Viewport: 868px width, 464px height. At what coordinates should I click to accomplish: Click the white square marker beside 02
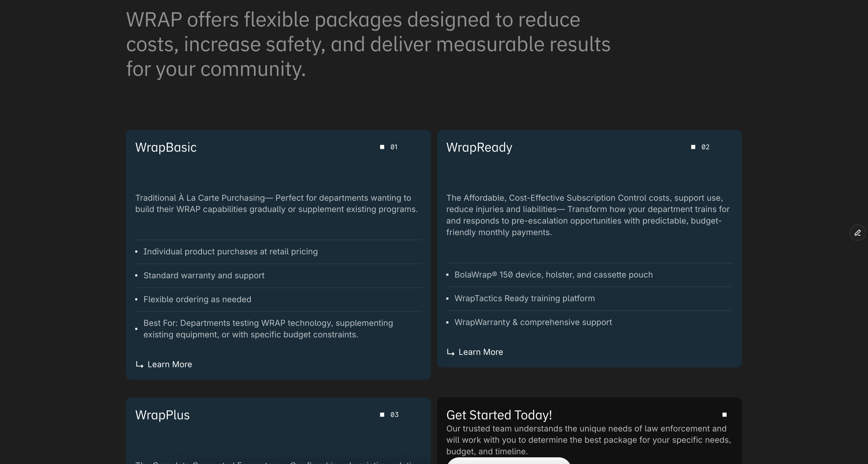click(693, 147)
